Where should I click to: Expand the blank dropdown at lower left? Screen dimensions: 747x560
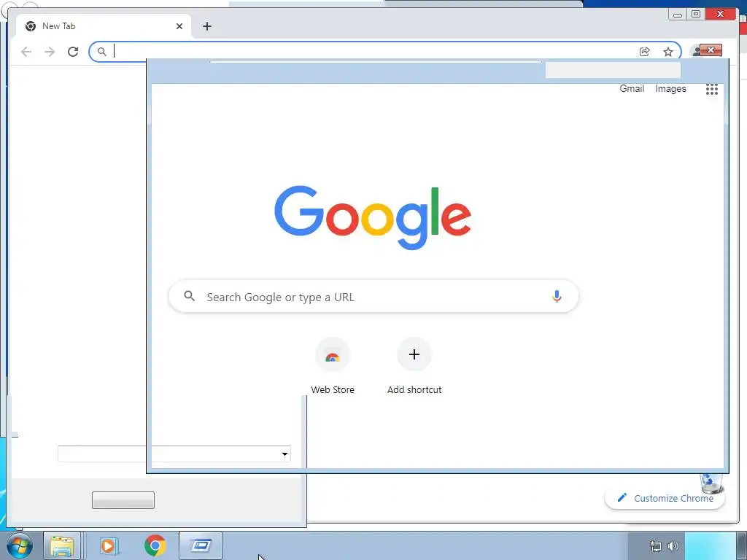point(285,454)
